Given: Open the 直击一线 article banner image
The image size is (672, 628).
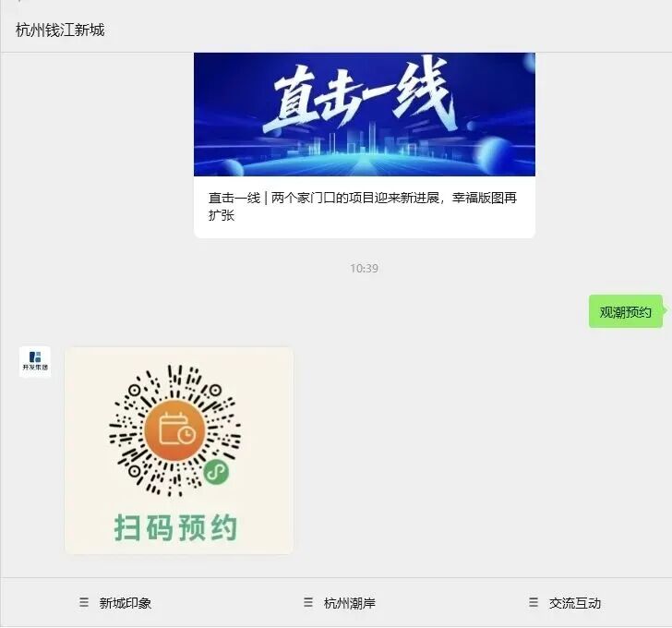Looking at the screenshot, I should 365,115.
